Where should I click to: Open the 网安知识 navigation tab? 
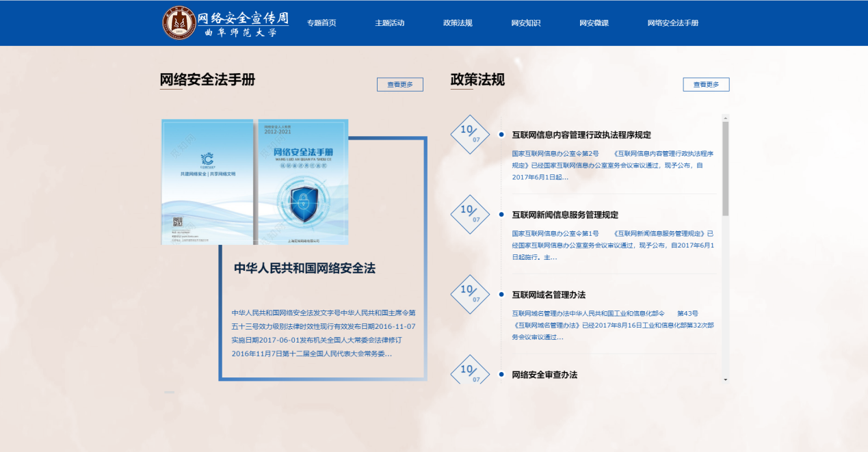[525, 23]
